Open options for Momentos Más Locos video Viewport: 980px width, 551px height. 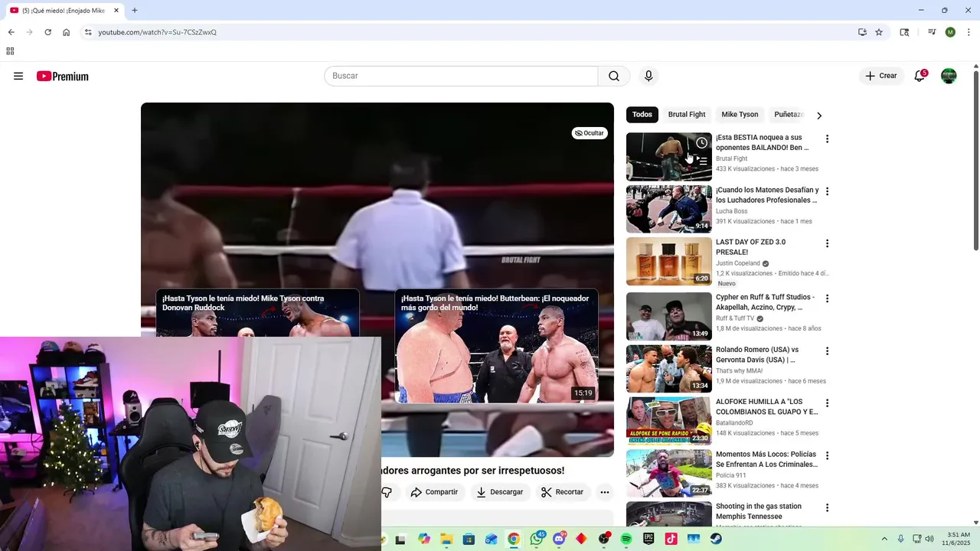click(x=827, y=456)
